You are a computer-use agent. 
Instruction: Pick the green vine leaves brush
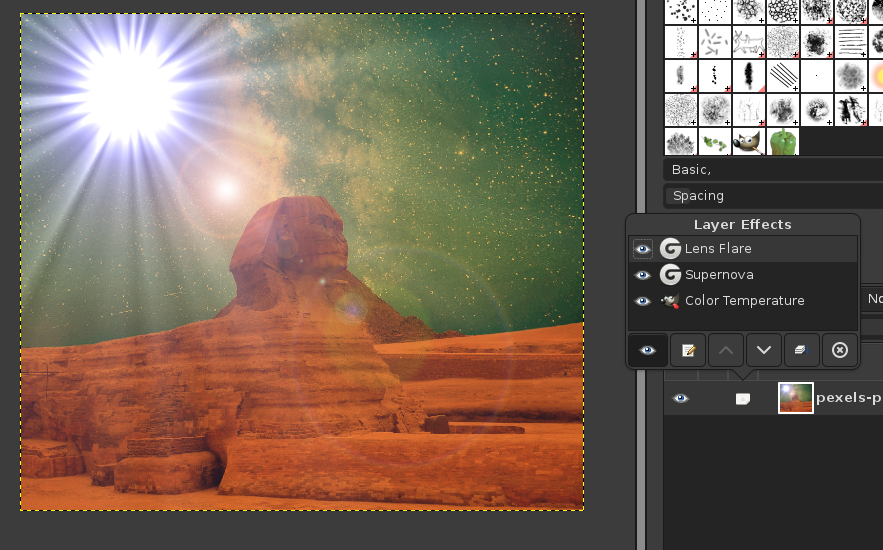(x=715, y=141)
